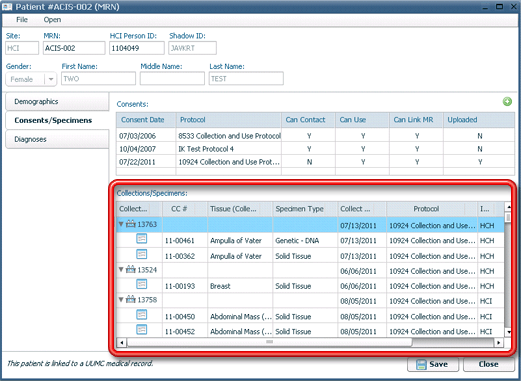Click the collection kit icon for 13758

click(x=131, y=299)
